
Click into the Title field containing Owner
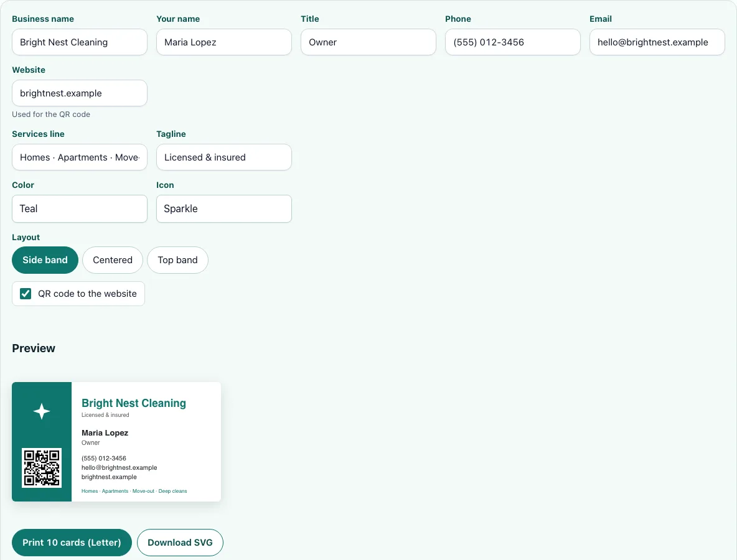click(x=368, y=42)
